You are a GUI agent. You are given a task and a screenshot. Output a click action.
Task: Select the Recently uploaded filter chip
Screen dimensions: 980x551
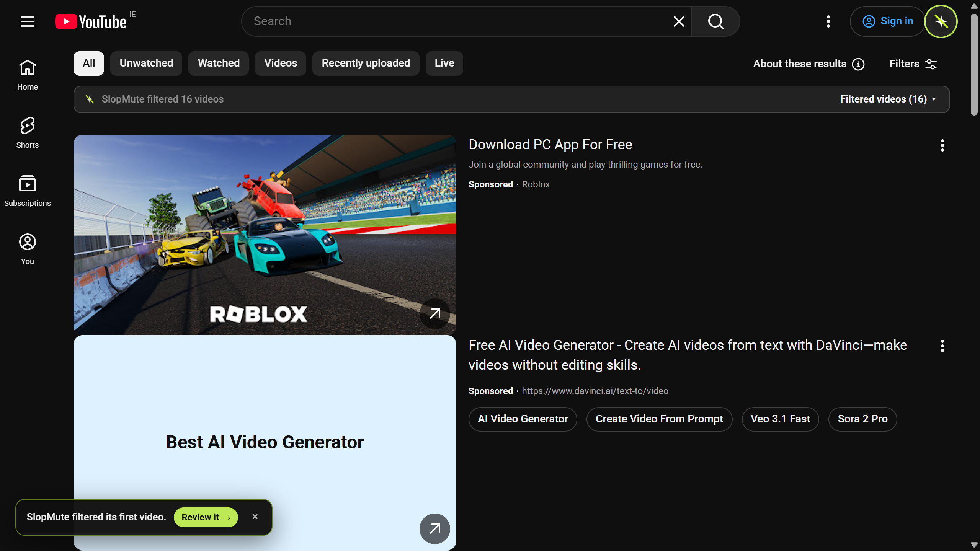[366, 63]
